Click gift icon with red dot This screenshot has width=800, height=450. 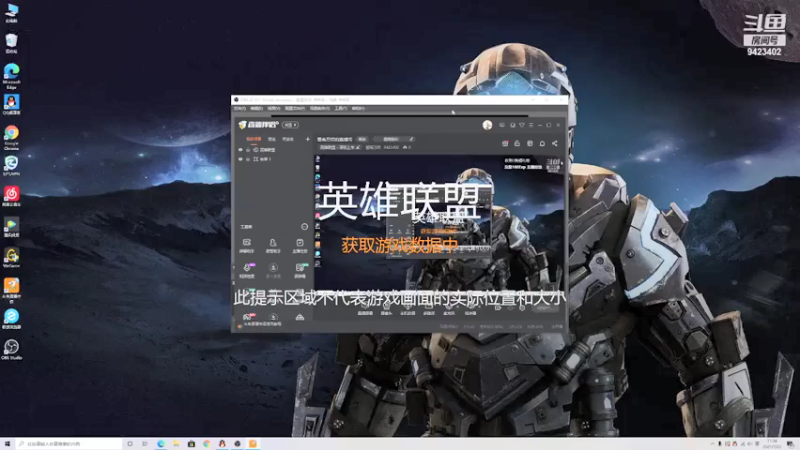pos(505,143)
